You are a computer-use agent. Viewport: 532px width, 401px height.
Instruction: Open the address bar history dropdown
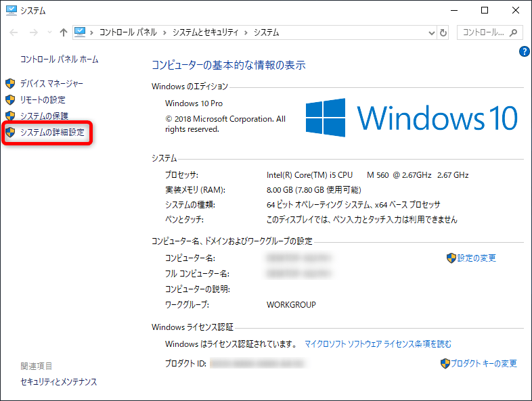click(432, 33)
